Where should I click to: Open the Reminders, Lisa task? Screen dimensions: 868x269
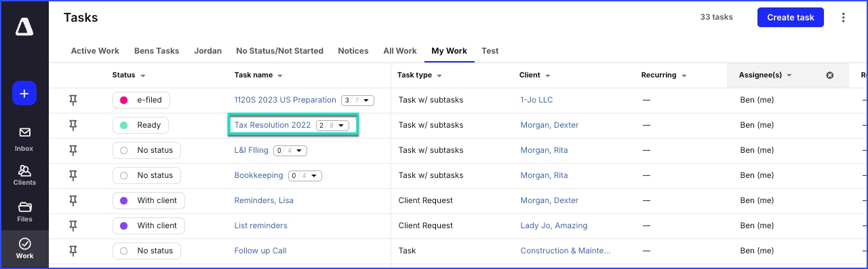(x=264, y=200)
